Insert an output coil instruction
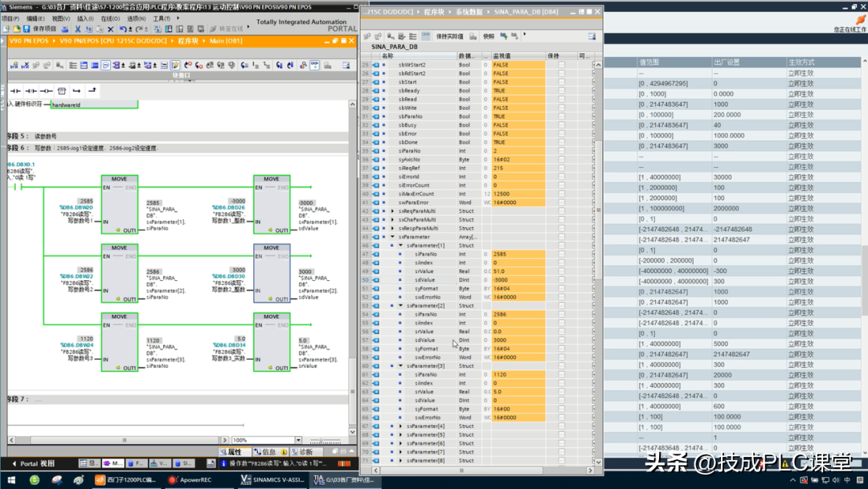This screenshot has width=868, height=489. coord(46,91)
